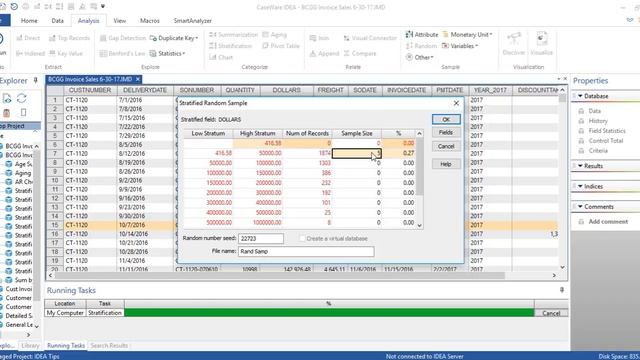
Task: Click the Stratification ribbon tool
Action: (x=231, y=46)
